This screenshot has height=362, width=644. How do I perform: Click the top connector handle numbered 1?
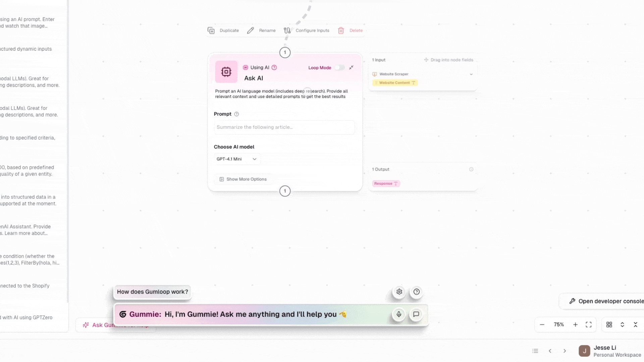click(x=285, y=52)
